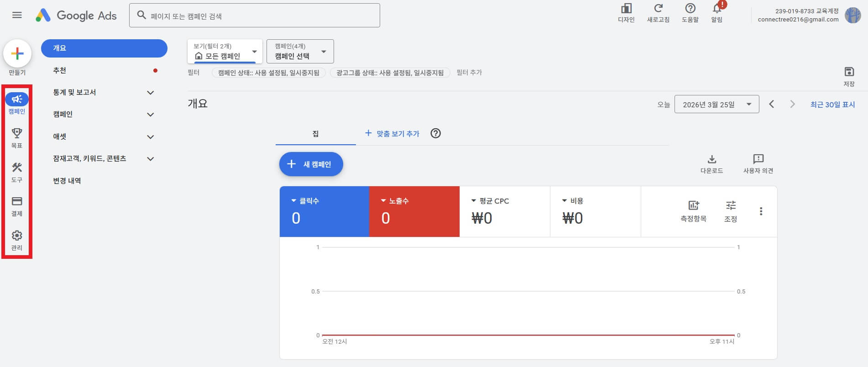Click the page or campaign search field

pos(255,16)
